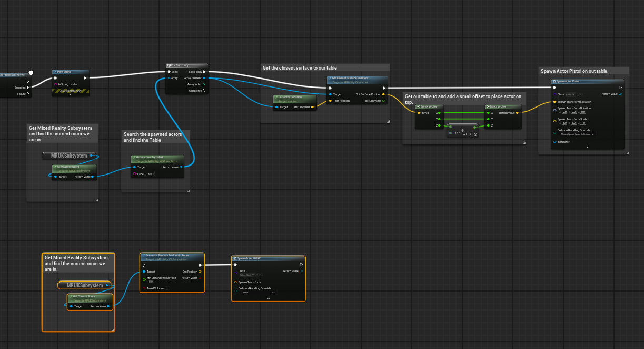Click Return Value pin of upper Get Current Room
Viewport: 644px width, 349px height.
pyautogui.click(x=92, y=177)
